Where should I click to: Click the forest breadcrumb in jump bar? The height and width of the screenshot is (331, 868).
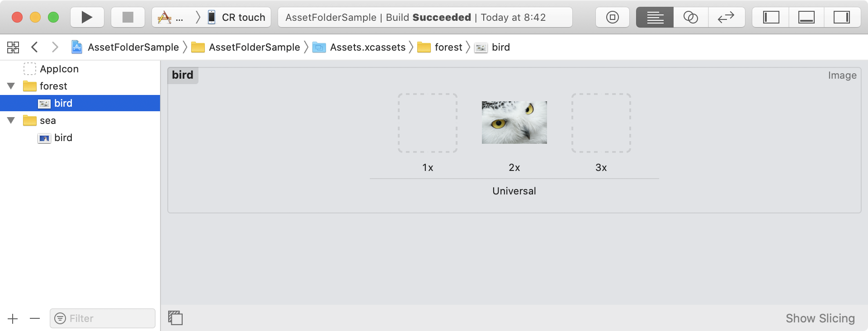448,47
